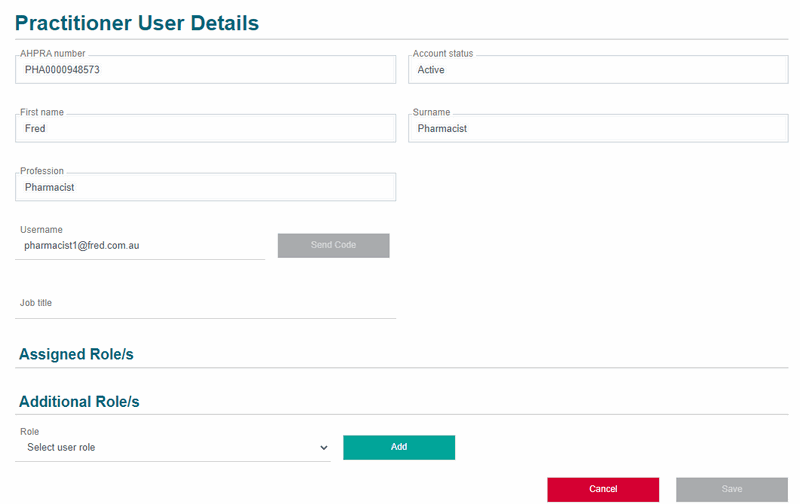This screenshot has width=800, height=504.
Task: Click the Job title label text
Action: 36,302
